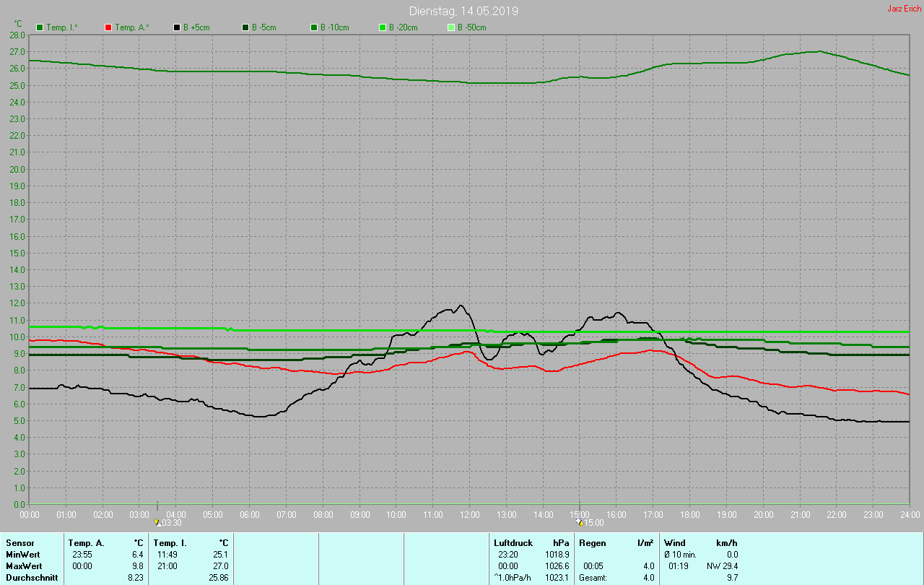
Task: Click the Wind column header
Action: click(x=674, y=542)
